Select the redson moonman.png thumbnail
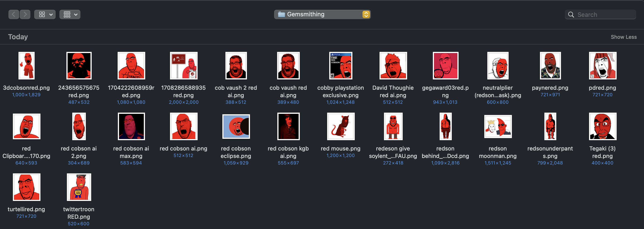This screenshot has width=644, height=229. (x=498, y=126)
